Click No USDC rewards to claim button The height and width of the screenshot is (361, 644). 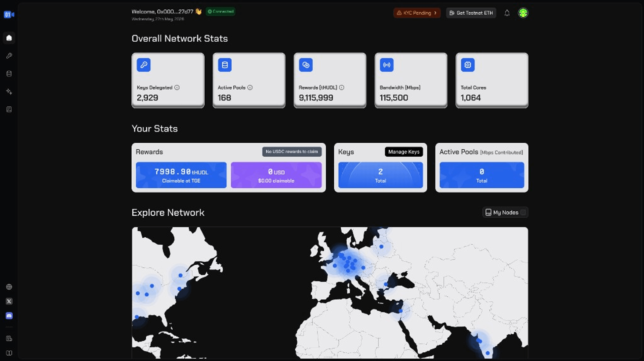pyautogui.click(x=292, y=152)
